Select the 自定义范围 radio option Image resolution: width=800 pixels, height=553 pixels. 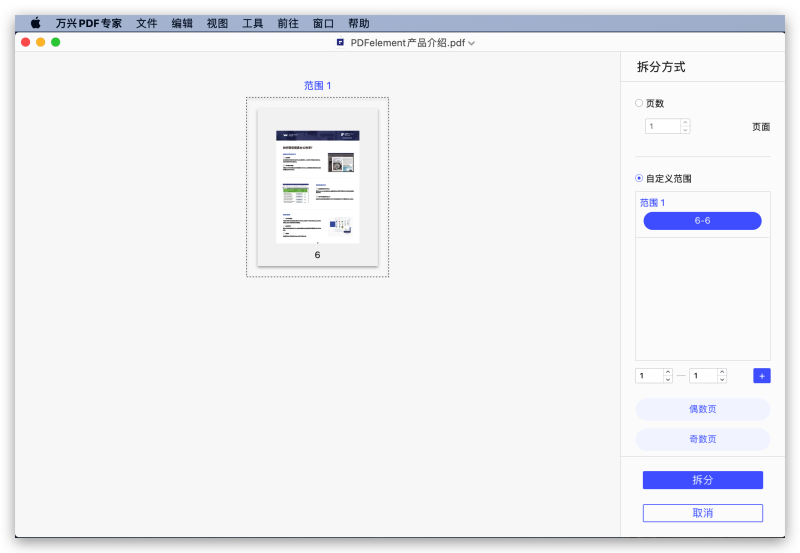(639, 178)
